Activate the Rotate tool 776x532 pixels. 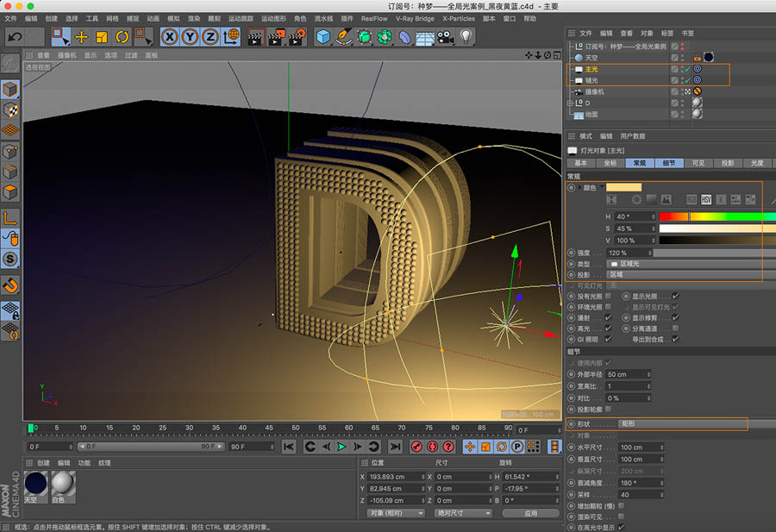122,36
